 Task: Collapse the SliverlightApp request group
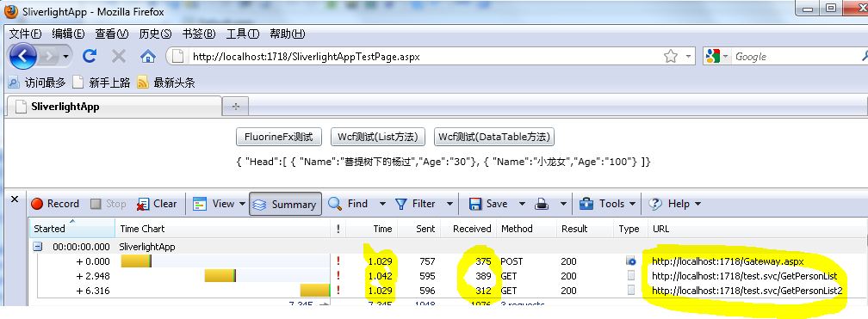coord(37,247)
